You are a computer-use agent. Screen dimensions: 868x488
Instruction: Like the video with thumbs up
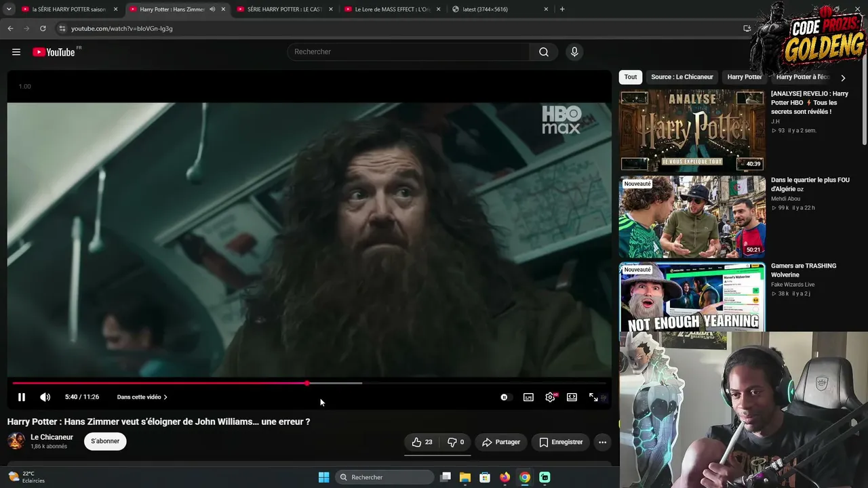[422, 442]
